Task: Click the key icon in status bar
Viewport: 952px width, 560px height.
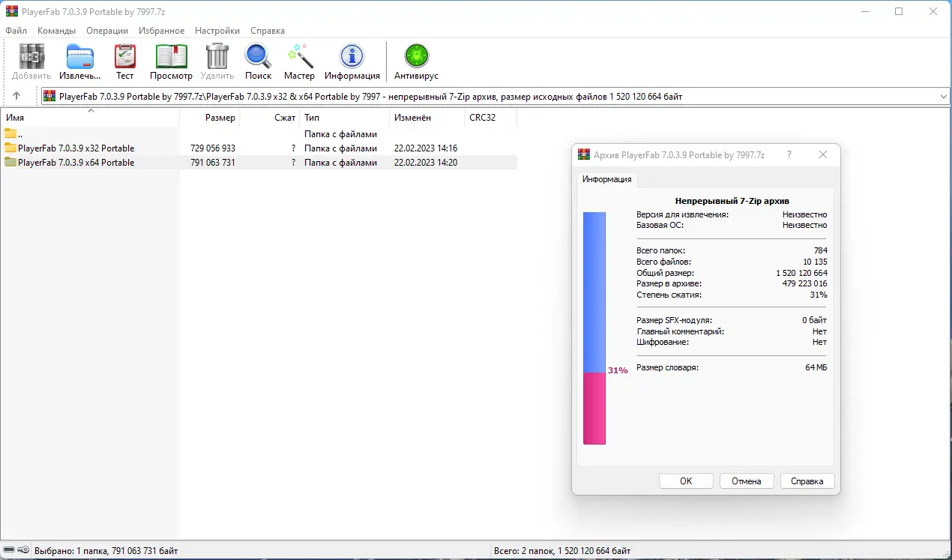Action: click(23, 550)
